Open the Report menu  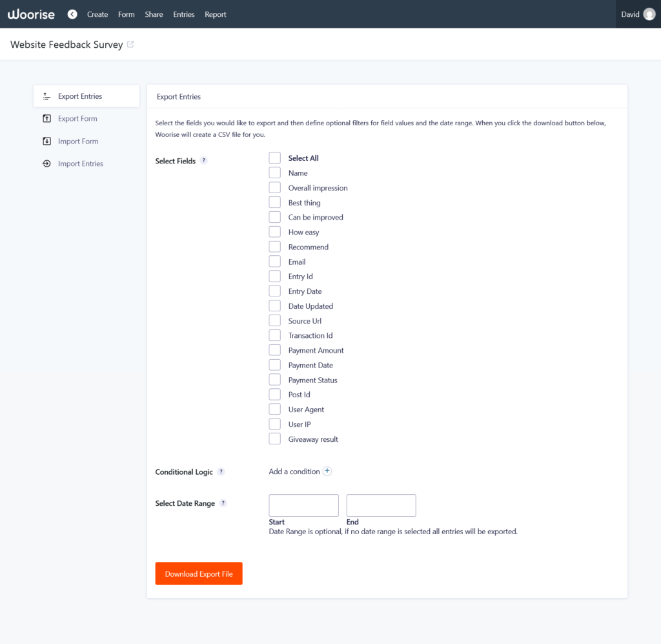(216, 14)
